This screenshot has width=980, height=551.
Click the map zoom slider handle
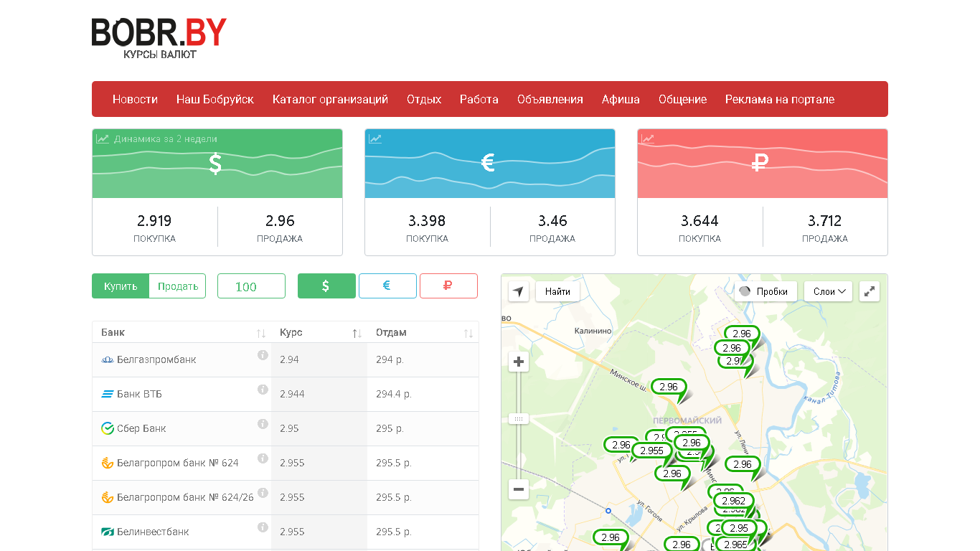(x=519, y=418)
